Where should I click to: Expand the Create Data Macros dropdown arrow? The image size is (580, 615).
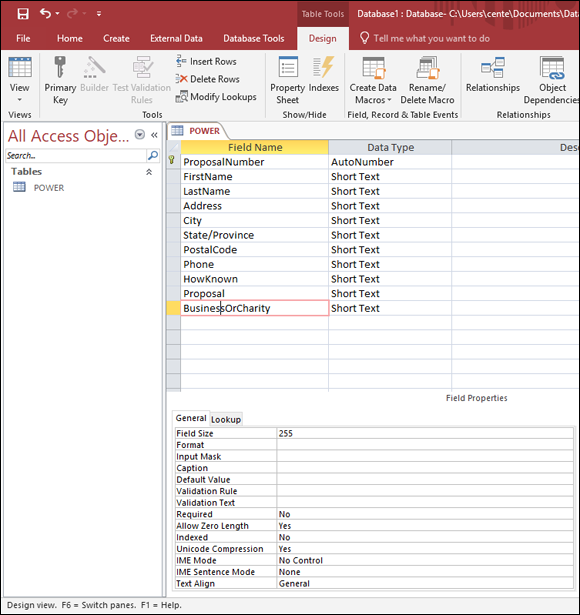[389, 100]
